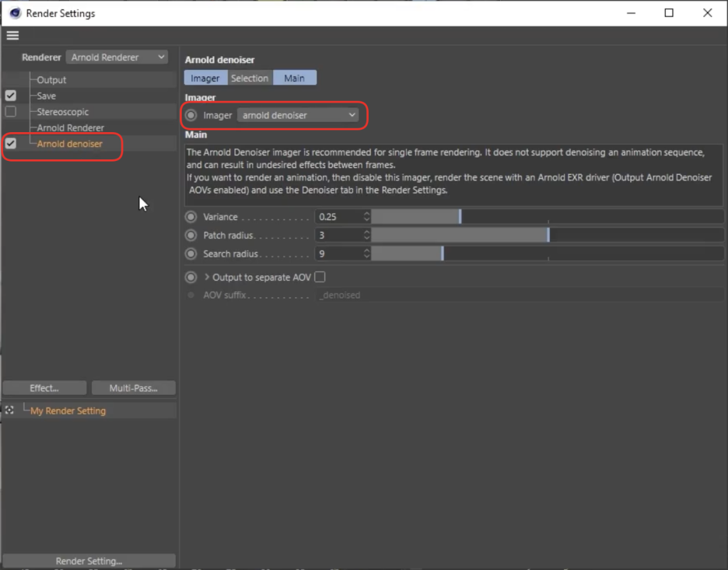728x570 pixels.
Task: Close the Render Settings window
Action: (708, 13)
